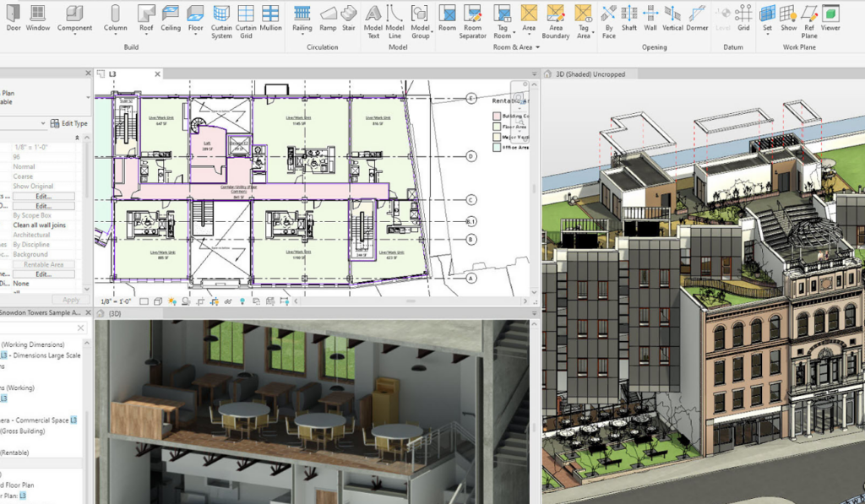
Task: Toggle sun path in view control bar
Action: click(x=172, y=301)
